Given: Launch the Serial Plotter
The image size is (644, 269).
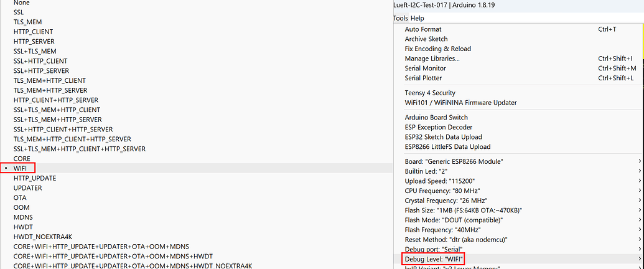Looking at the screenshot, I should click(423, 78).
